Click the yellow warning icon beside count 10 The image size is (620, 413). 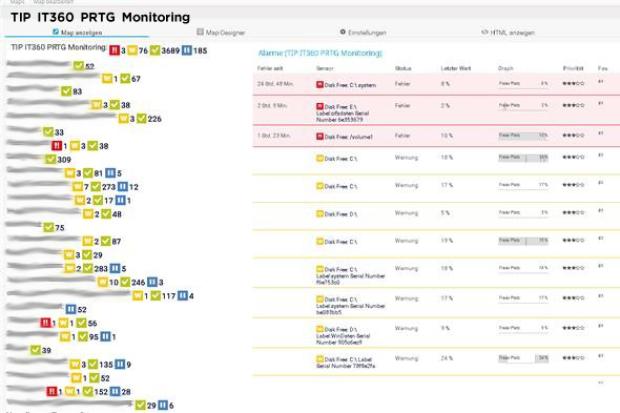point(103,282)
